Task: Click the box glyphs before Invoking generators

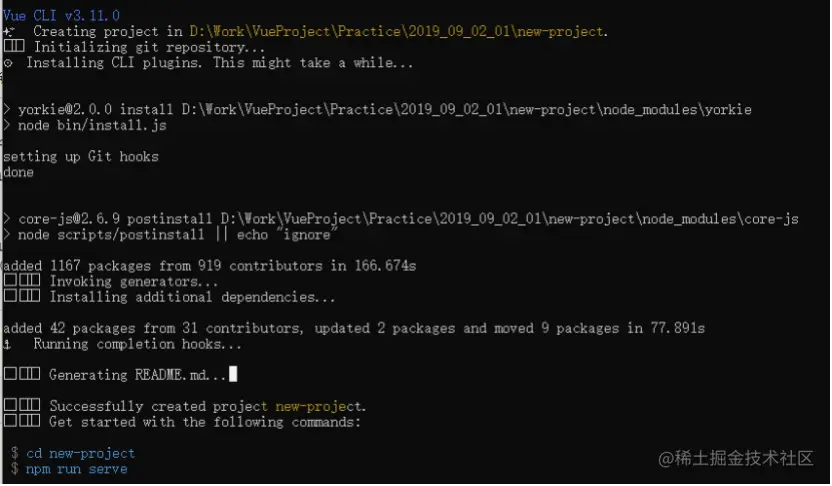Action: [x=22, y=280]
